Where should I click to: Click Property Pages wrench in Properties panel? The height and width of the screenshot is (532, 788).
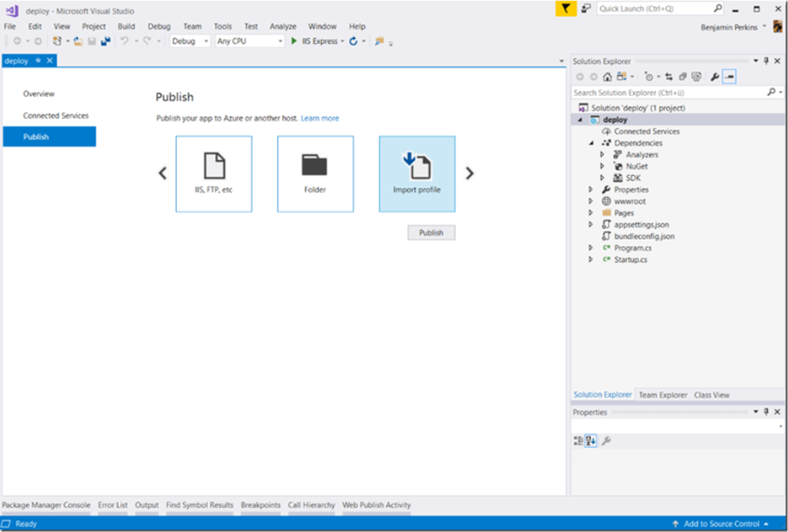click(x=606, y=441)
